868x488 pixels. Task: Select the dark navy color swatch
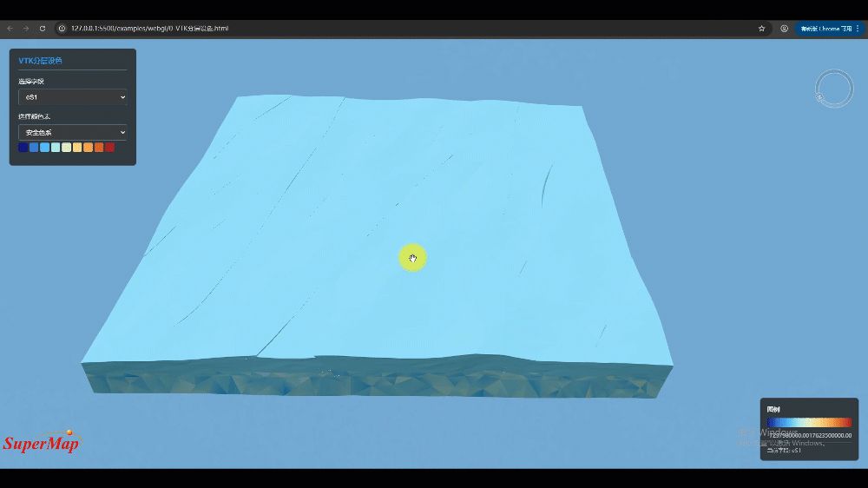(x=23, y=148)
